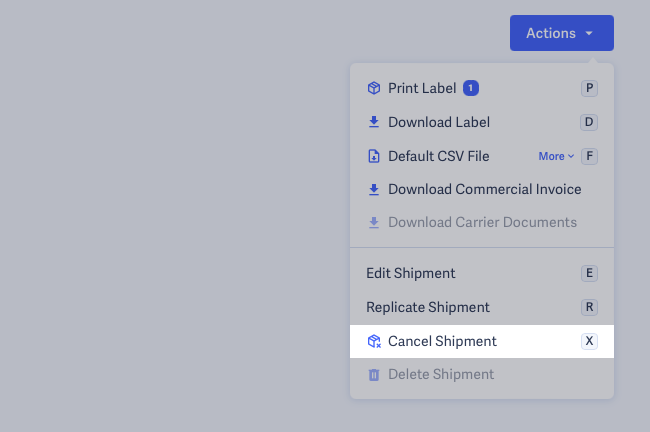Click the F shortcut key badge
650x432 pixels.
pos(589,156)
